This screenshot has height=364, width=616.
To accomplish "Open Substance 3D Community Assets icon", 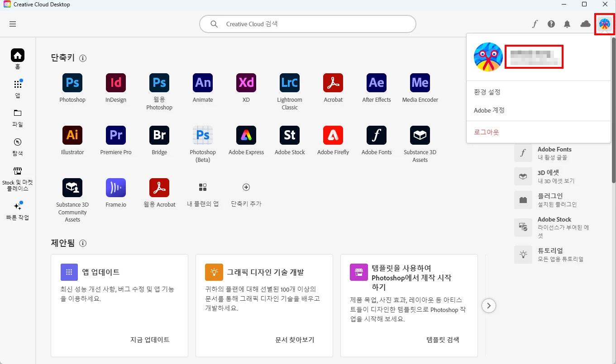I will point(72,188).
